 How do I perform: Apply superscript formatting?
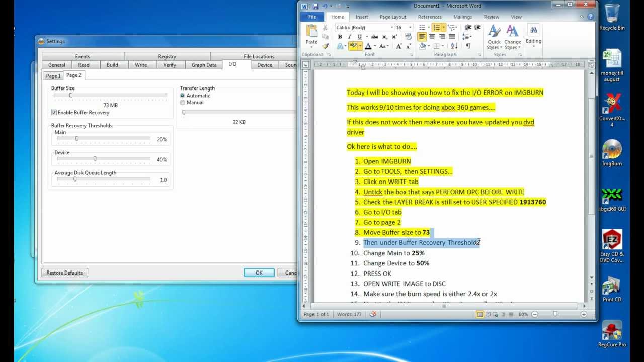pyautogui.click(x=394, y=37)
